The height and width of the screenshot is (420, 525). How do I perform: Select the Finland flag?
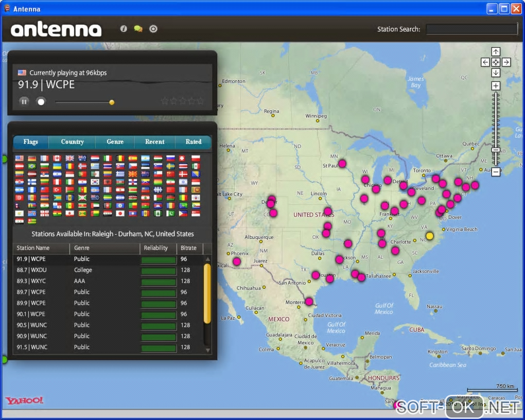(x=32, y=182)
